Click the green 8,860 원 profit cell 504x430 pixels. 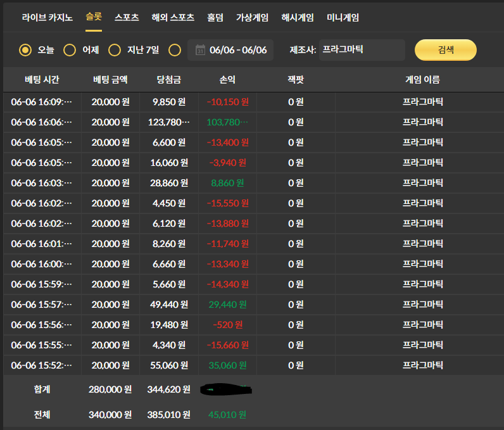227,183
